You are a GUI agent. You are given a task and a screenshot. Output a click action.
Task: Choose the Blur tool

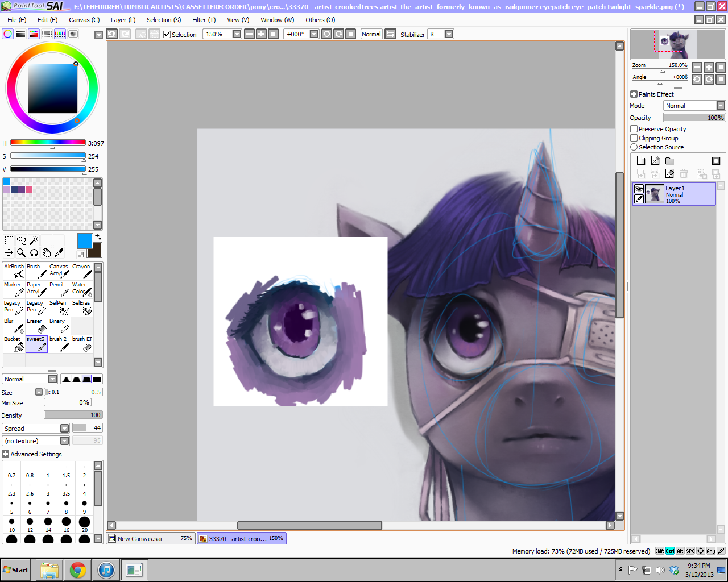pyautogui.click(x=14, y=325)
